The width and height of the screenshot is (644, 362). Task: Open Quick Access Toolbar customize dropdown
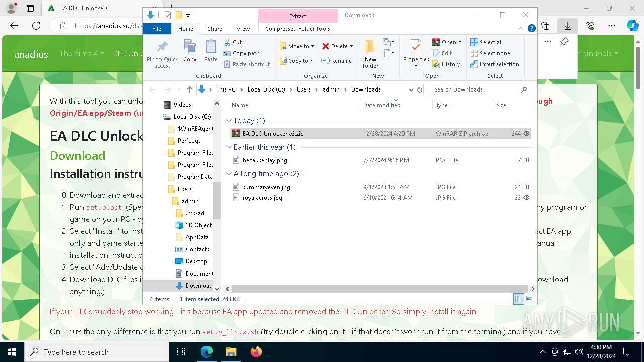pyautogui.click(x=188, y=15)
